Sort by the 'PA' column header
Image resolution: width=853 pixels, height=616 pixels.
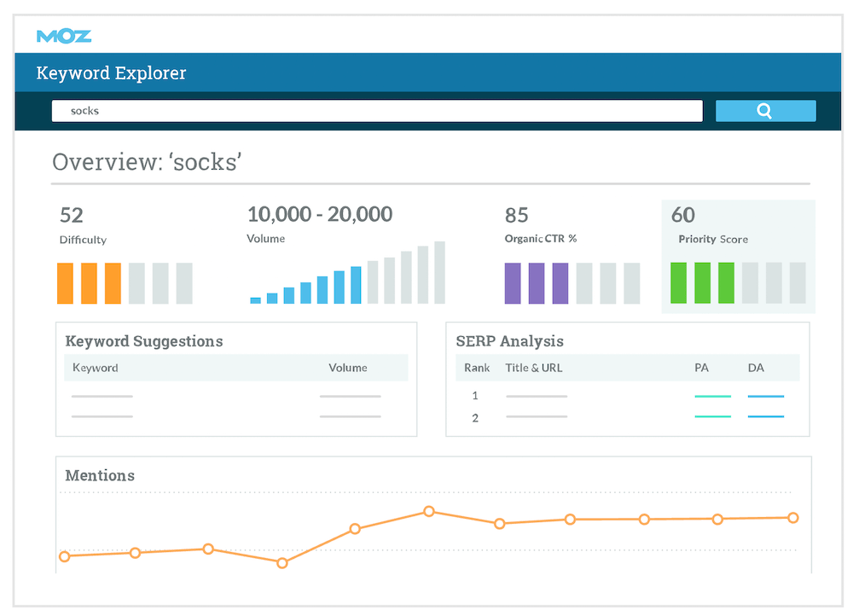pos(702,368)
